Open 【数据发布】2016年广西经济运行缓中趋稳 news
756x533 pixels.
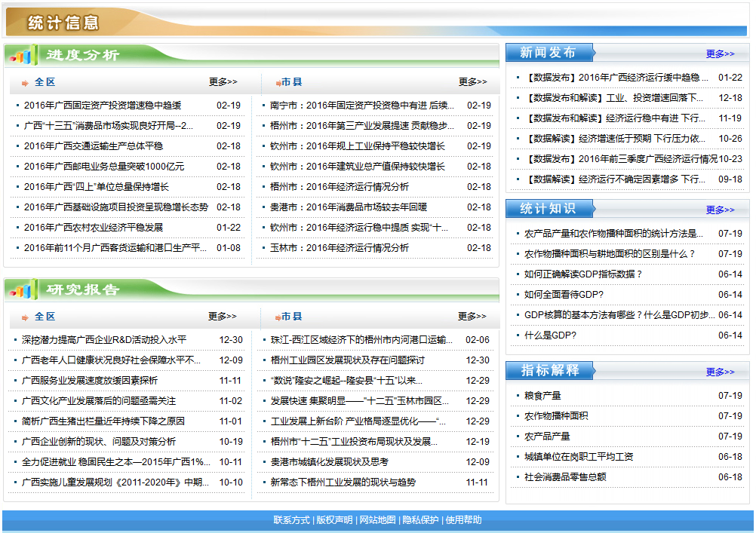[616, 78]
